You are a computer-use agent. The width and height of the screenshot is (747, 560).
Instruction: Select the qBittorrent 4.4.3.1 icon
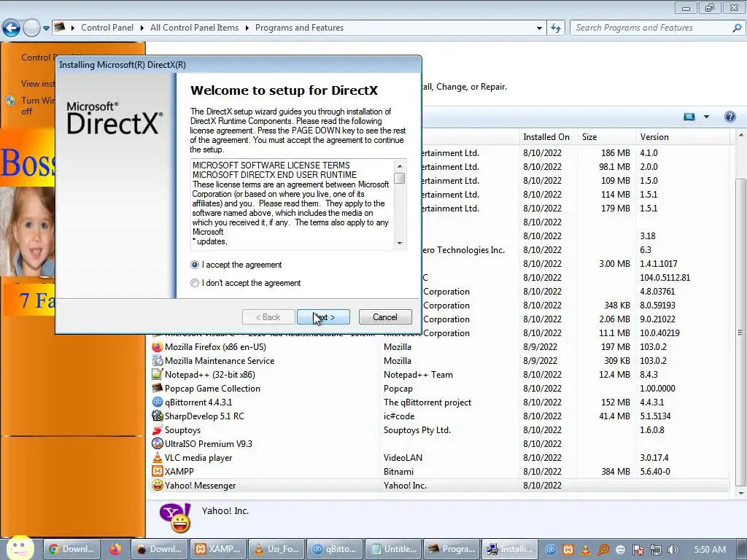(x=158, y=402)
